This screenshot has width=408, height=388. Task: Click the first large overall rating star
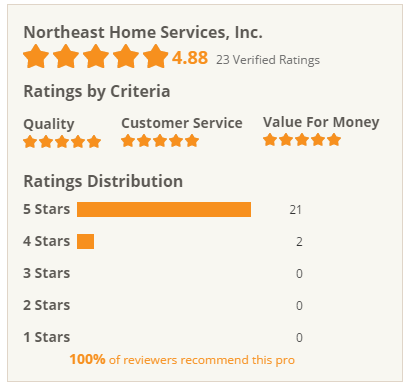[x=36, y=56]
